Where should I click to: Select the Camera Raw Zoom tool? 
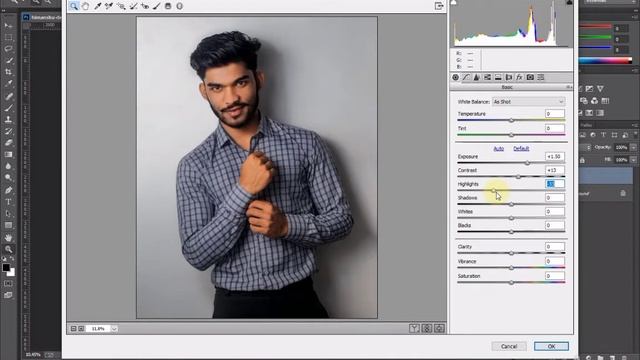click(x=74, y=6)
